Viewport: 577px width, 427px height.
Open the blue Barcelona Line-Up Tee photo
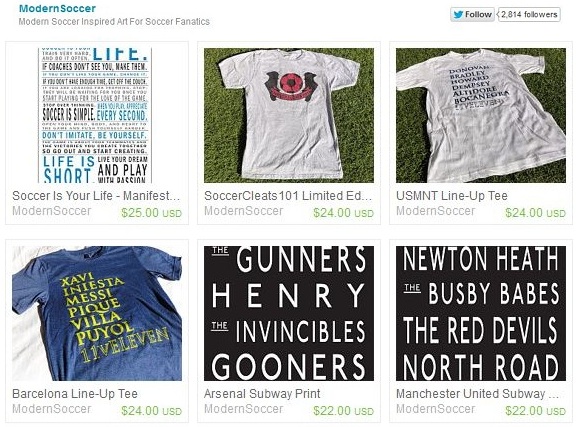97,313
